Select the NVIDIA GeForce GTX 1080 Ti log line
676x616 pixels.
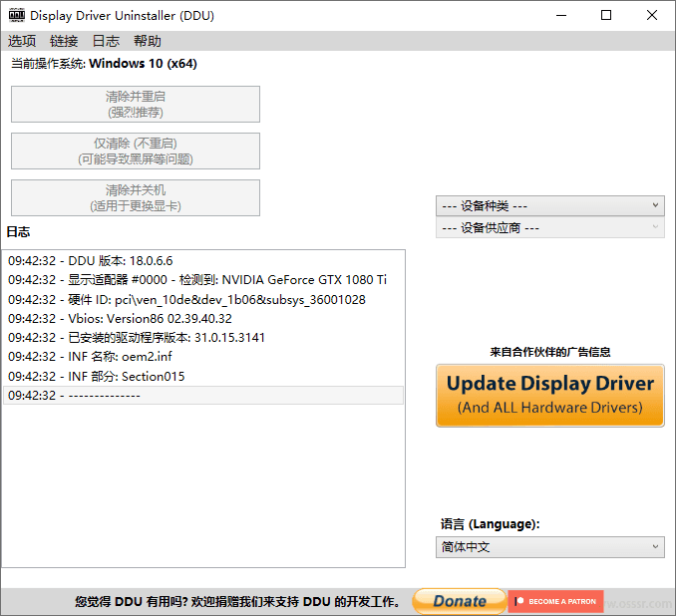[197, 280]
